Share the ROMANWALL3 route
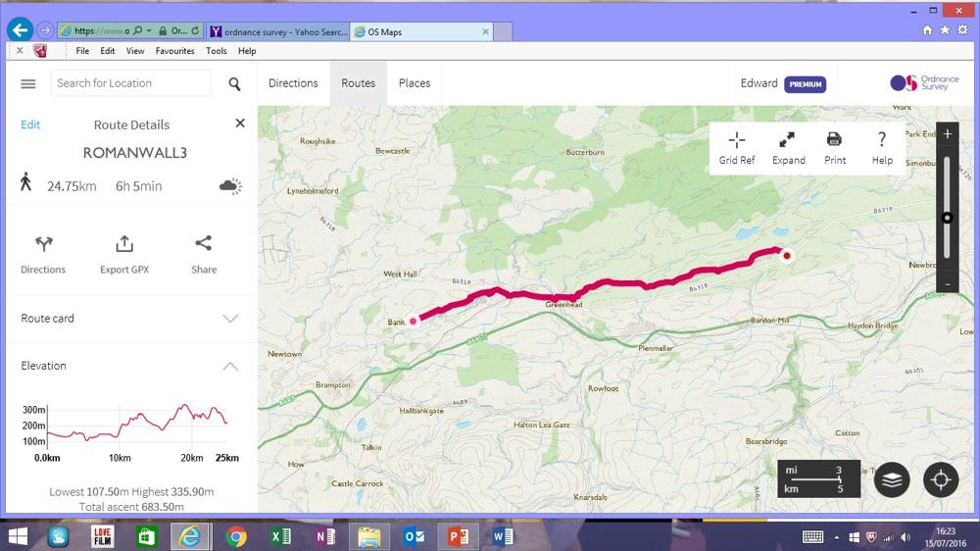 point(204,255)
